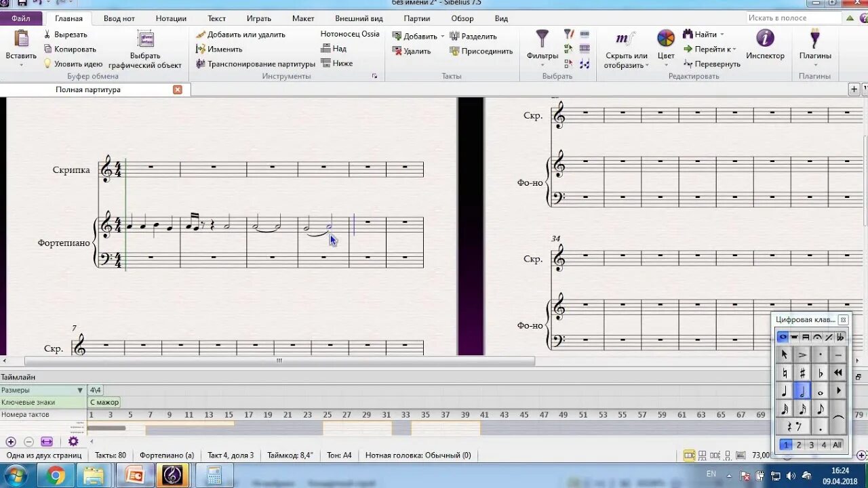Screen dimensions: 868x488
Task: Select keypad voice All
Action: pyautogui.click(x=837, y=445)
